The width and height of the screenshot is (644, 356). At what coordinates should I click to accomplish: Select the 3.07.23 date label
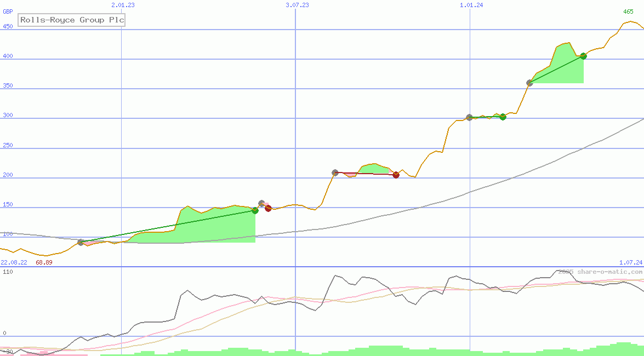coord(297,5)
